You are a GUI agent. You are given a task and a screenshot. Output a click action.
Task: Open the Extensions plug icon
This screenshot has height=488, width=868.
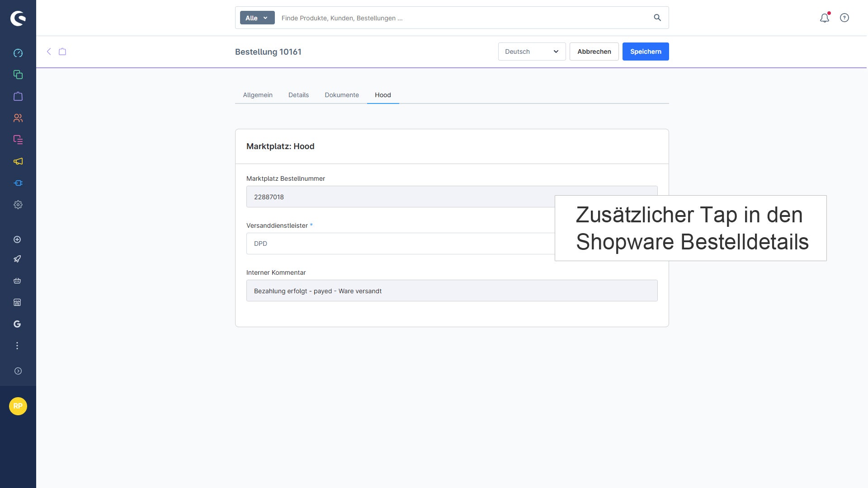(x=18, y=183)
